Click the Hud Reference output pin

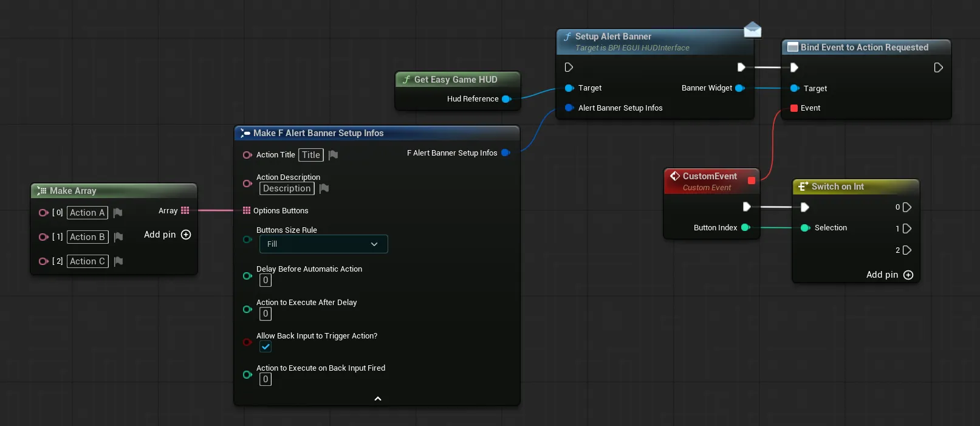coord(506,99)
